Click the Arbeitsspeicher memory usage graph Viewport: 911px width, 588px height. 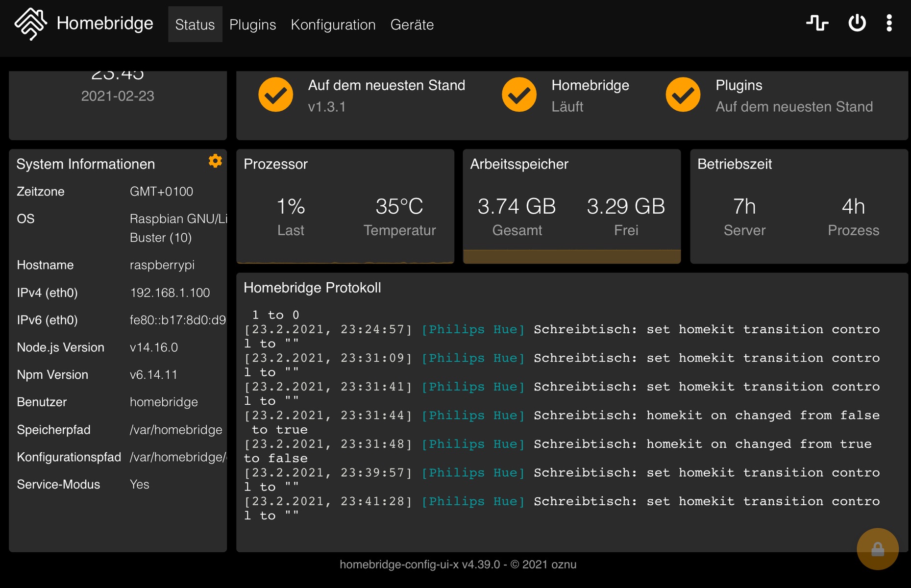pos(571,256)
